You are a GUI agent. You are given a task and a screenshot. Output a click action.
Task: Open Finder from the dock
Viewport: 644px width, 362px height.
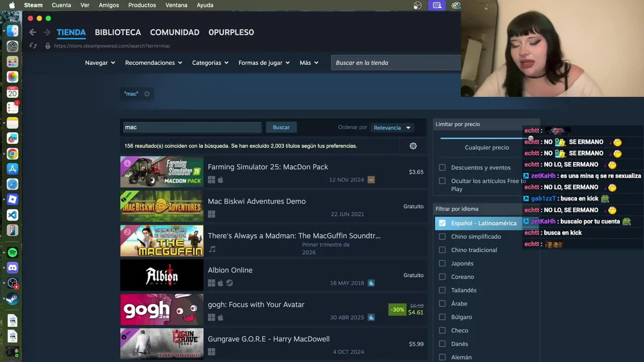[13, 31]
